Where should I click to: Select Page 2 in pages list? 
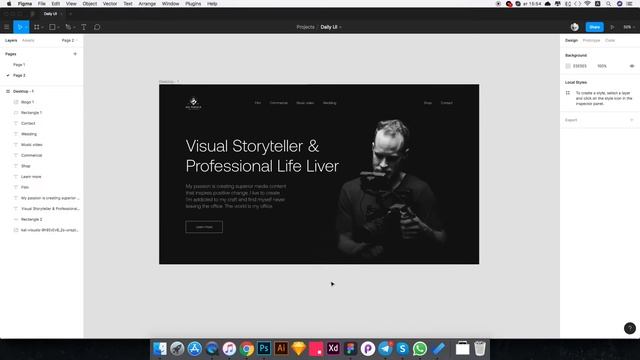pos(19,76)
